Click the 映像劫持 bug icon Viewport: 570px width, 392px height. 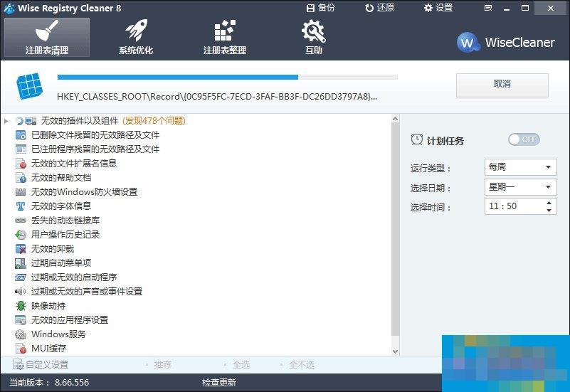(x=21, y=305)
